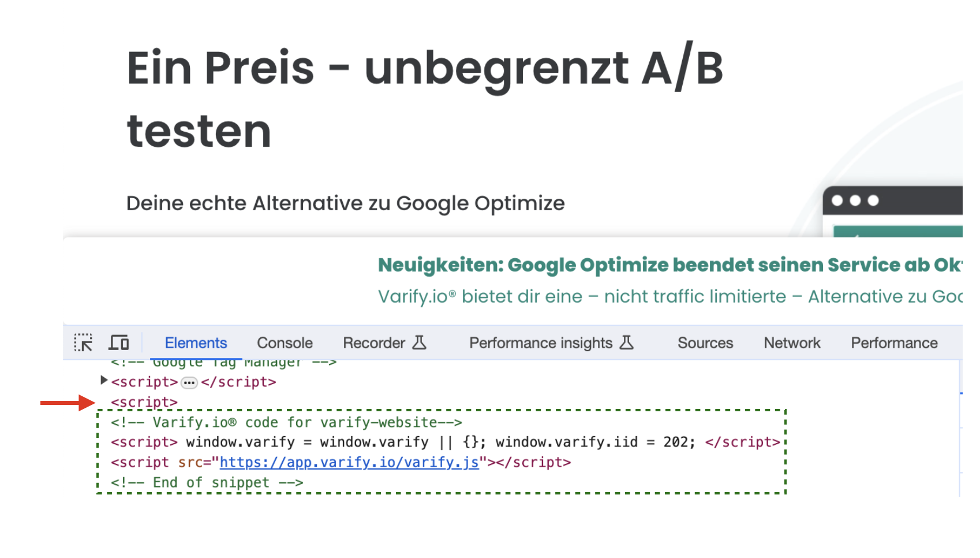Viewport: 980px width, 558px height.
Task: Open the app.varify.io/varify.js link
Action: pyautogui.click(x=349, y=462)
